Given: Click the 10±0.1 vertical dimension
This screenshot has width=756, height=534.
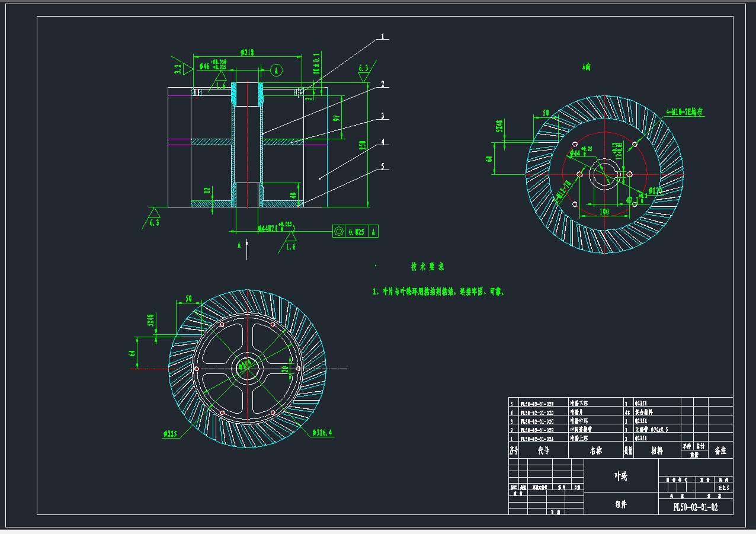Looking at the screenshot, I should [x=316, y=63].
